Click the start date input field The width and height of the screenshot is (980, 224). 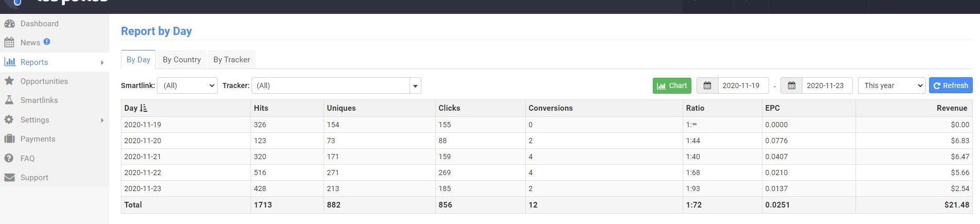click(x=742, y=85)
